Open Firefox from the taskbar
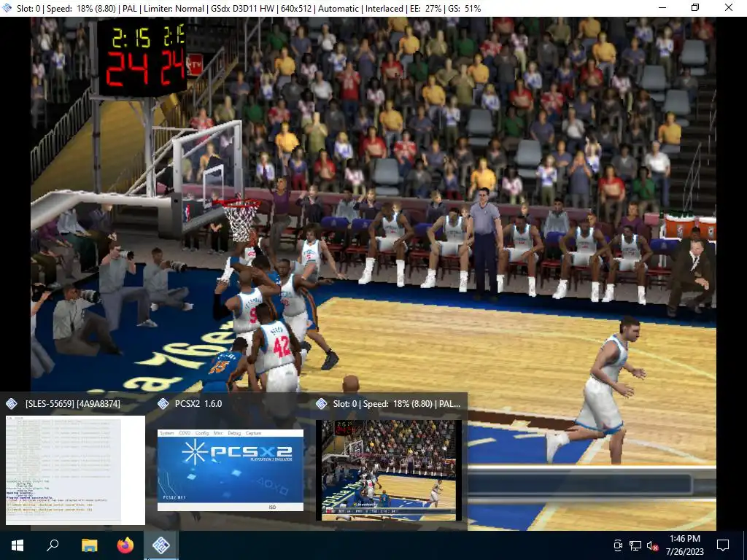This screenshot has height=560, width=747. tap(125, 545)
